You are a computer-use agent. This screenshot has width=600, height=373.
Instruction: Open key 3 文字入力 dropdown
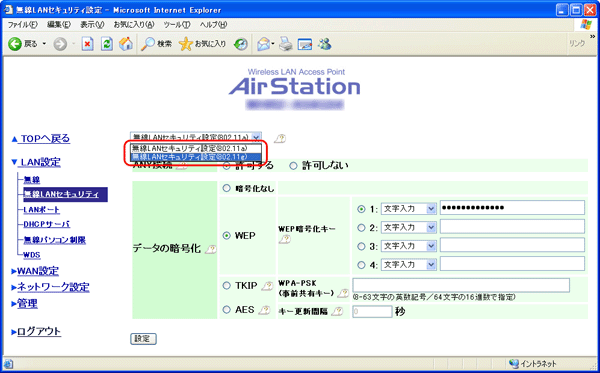pos(409,246)
